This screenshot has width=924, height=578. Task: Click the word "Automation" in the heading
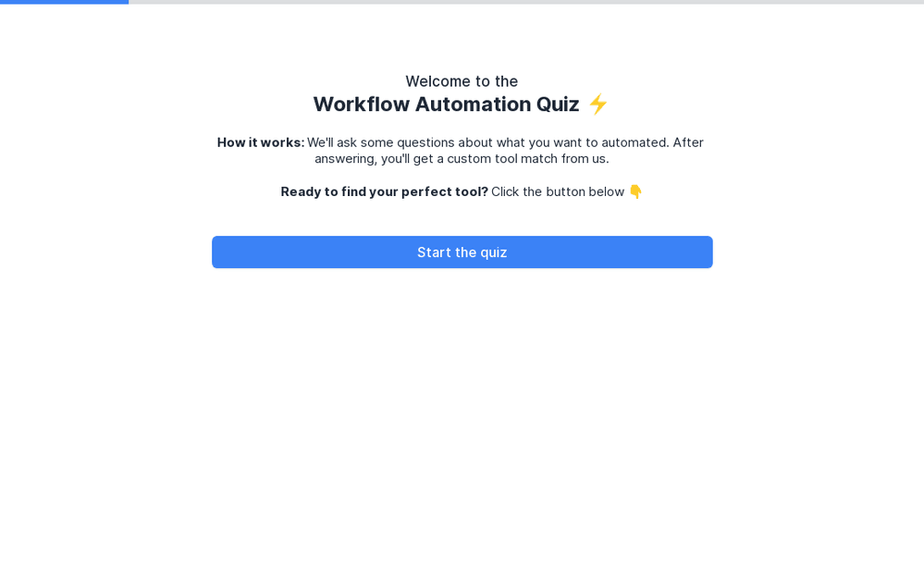[473, 105]
